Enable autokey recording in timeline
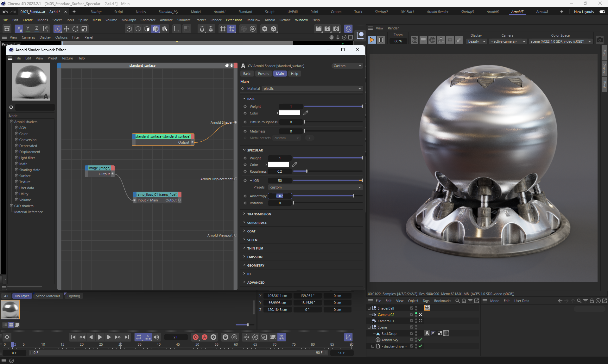 pyautogui.click(x=205, y=337)
